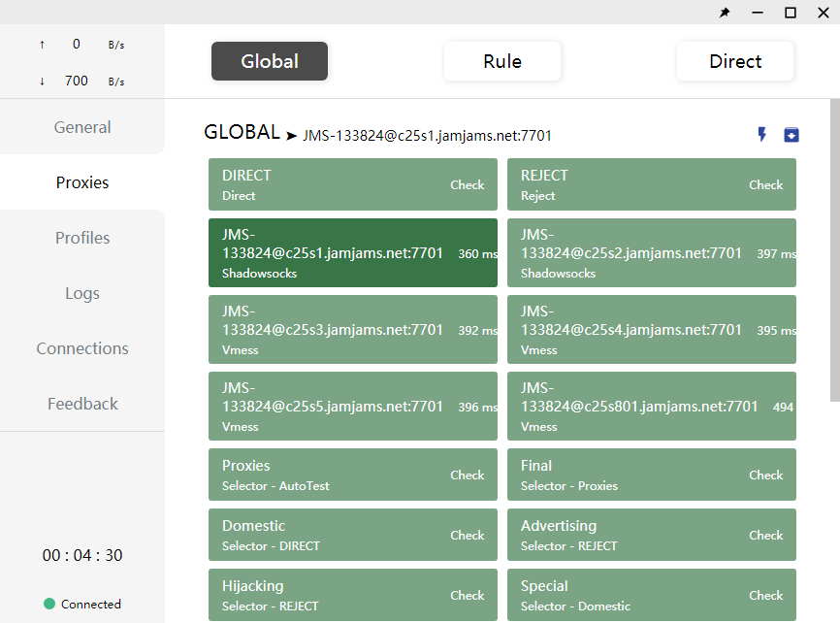
Task: Switch to Rule mode
Action: point(502,61)
